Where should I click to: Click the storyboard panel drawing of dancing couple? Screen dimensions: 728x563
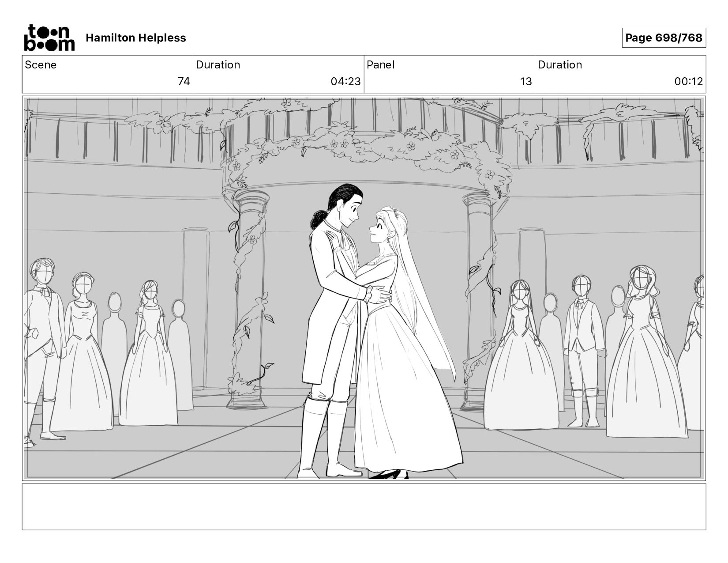point(364,288)
